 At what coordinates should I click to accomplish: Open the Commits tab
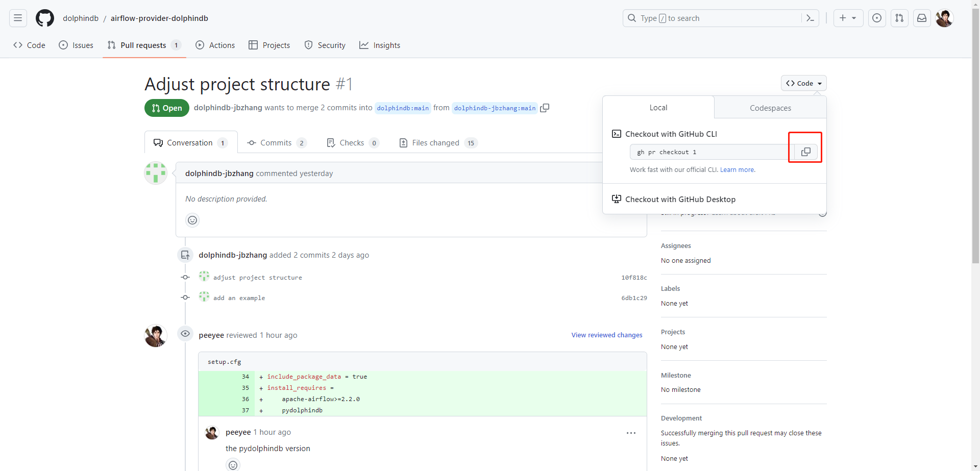tap(277, 143)
